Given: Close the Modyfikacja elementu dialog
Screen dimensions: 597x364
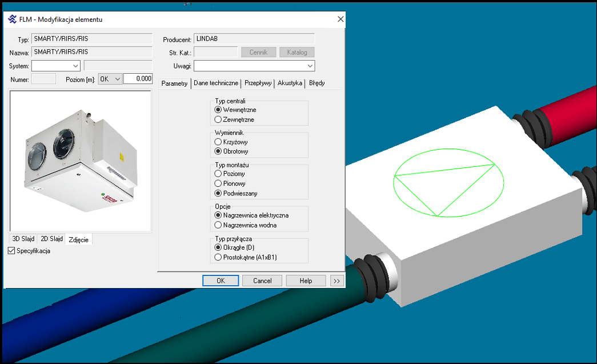Looking at the screenshot, I should [x=340, y=19].
